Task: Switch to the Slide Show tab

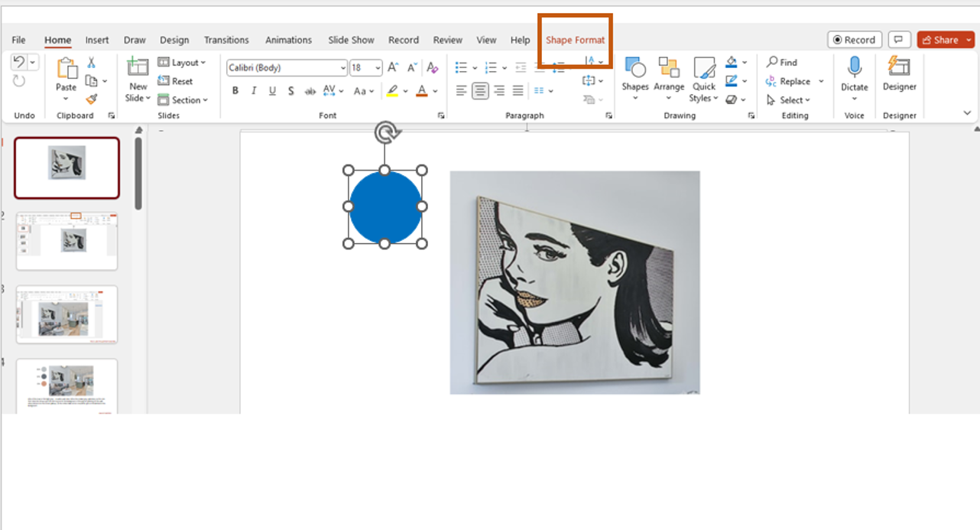Action: 351,40
